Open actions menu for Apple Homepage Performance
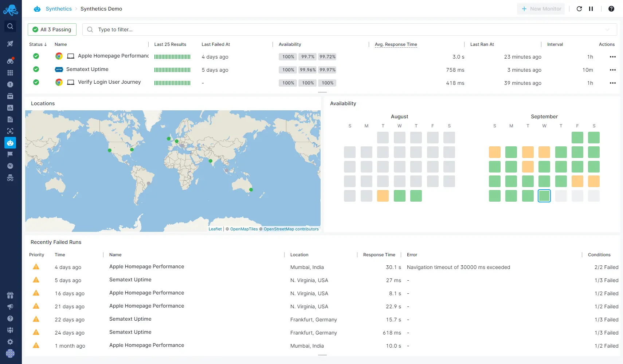Image resolution: width=623 pixels, height=364 pixels. coord(613,57)
